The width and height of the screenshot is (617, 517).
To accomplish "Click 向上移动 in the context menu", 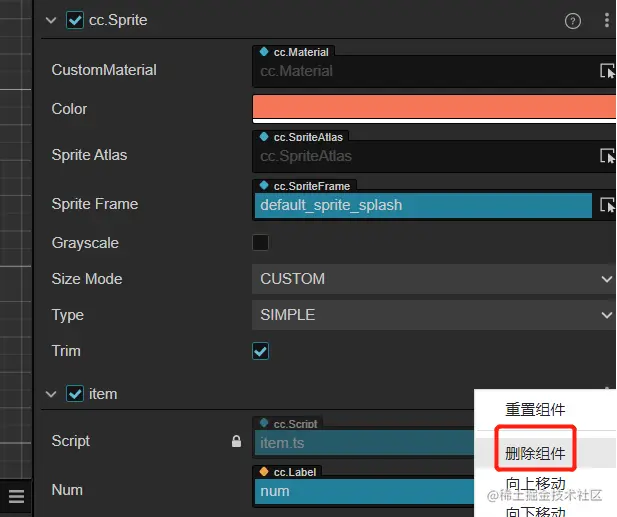I will click(x=535, y=485).
